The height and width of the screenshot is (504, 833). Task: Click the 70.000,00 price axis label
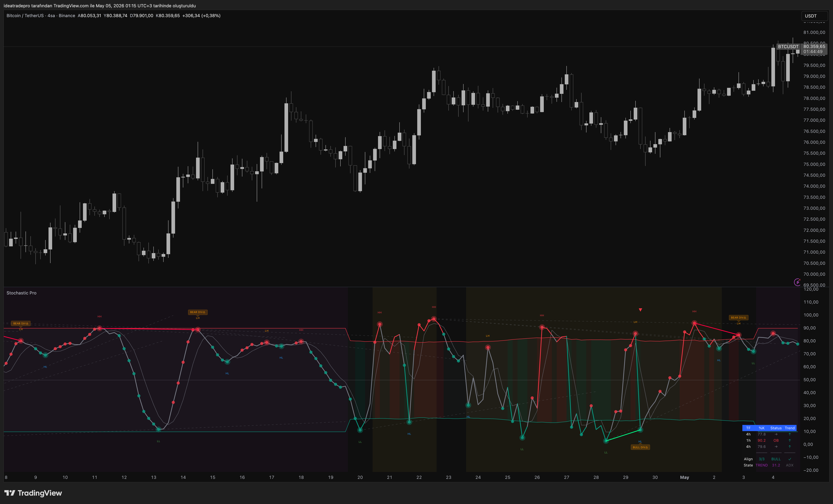coord(814,274)
